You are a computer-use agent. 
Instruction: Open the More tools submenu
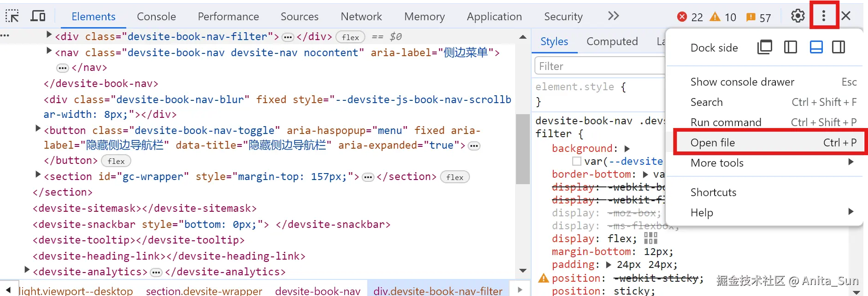[765, 163]
